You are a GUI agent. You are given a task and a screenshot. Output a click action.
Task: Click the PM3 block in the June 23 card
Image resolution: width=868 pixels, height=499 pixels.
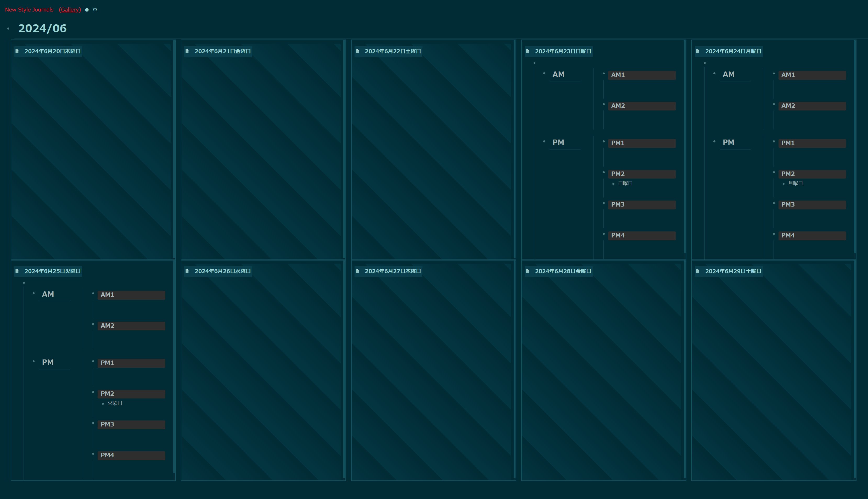642,205
